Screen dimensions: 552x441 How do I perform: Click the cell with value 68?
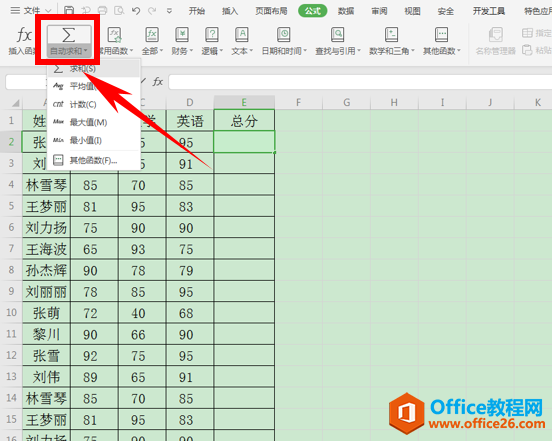[190, 313]
